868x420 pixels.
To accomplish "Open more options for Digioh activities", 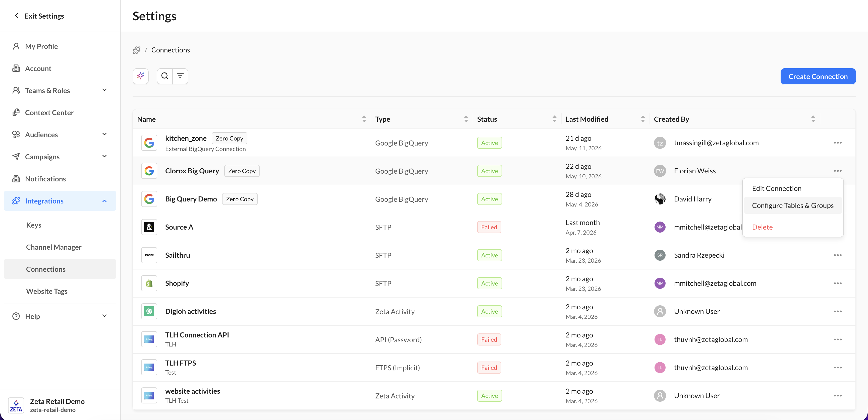I will point(838,311).
